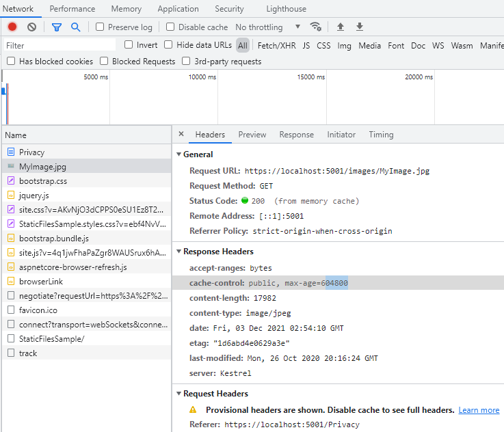Filter by WS requests
Screen dimensions: 504x432
pyautogui.click(x=438, y=46)
